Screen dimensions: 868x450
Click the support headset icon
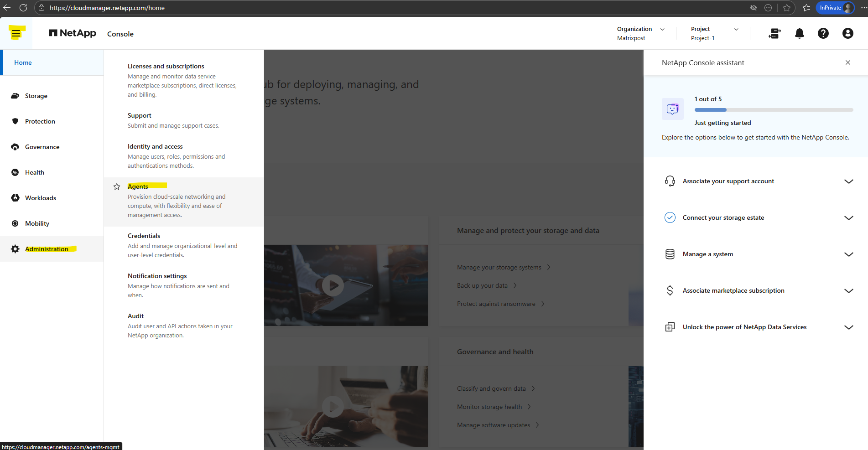point(670,181)
